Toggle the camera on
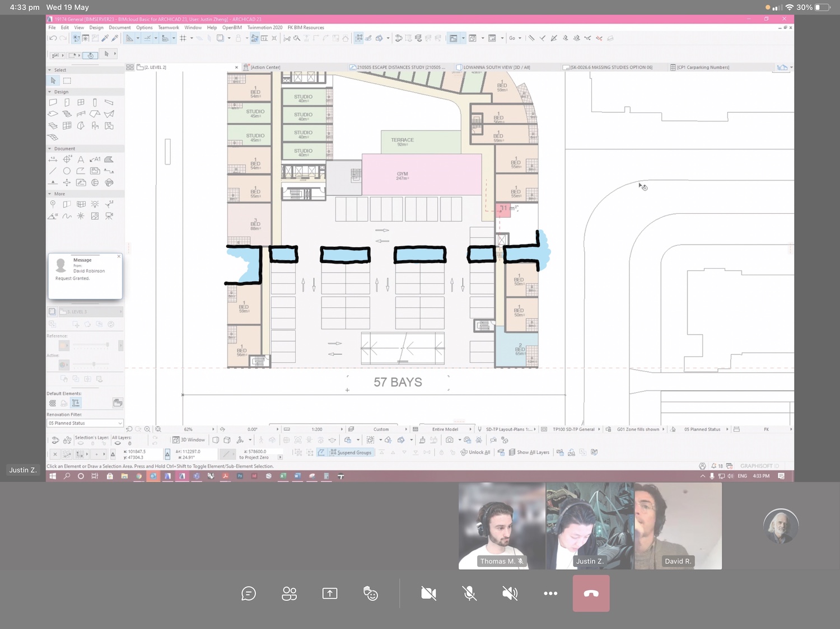840x629 pixels. pos(428,593)
